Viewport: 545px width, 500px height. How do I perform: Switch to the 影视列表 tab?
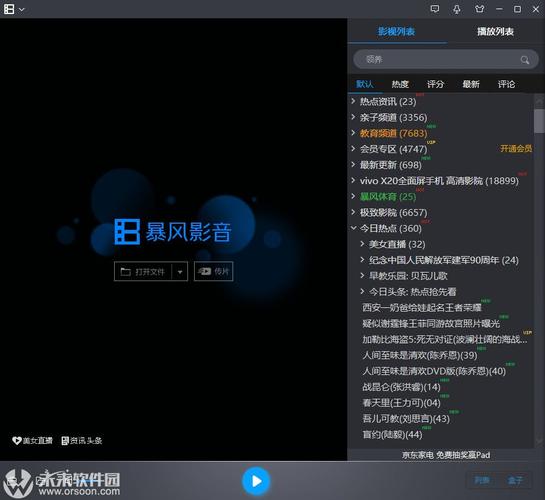[x=396, y=32]
